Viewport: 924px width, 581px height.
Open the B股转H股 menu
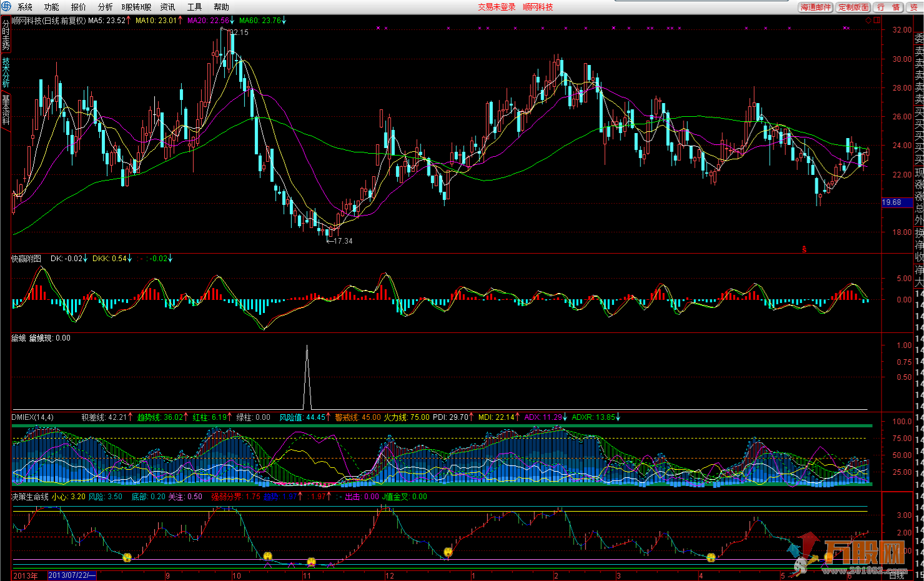(x=136, y=7)
